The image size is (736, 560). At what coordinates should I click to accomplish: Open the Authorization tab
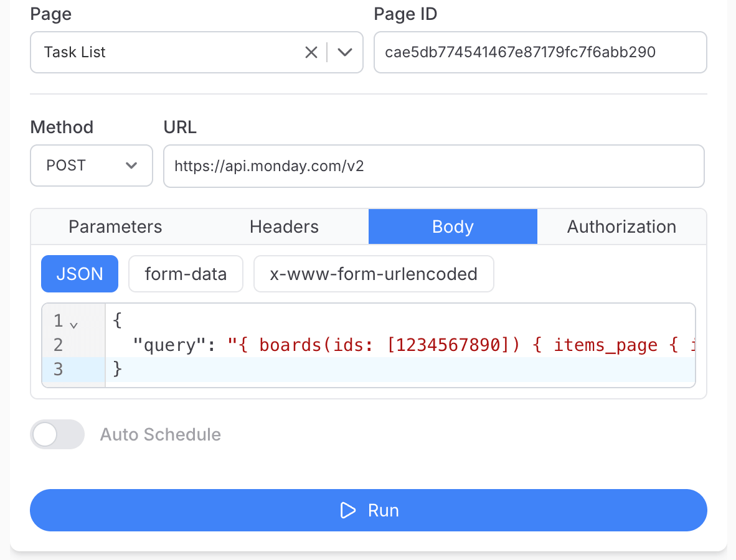tap(621, 226)
